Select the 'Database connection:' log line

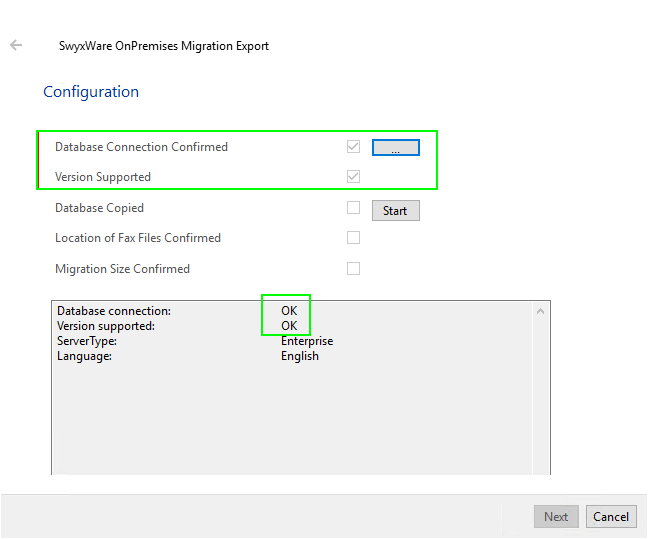pos(114,311)
